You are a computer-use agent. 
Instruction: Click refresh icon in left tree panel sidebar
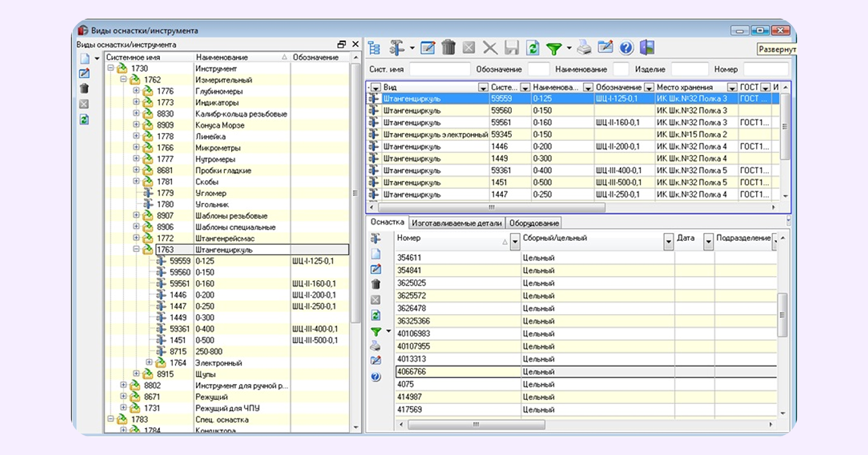(x=84, y=120)
